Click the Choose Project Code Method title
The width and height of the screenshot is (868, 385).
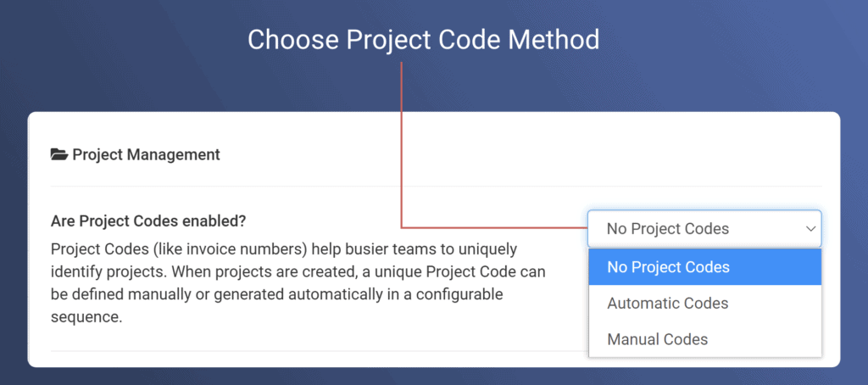click(x=423, y=39)
